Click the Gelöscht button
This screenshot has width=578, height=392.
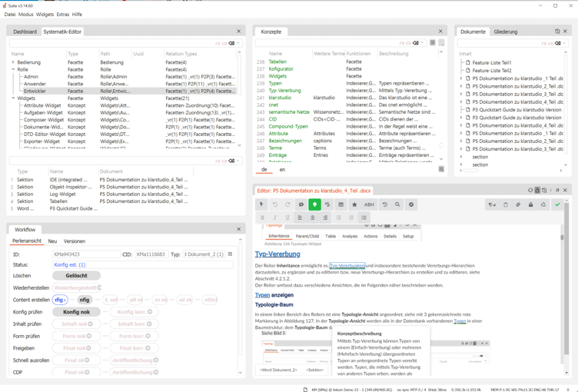click(x=76, y=275)
